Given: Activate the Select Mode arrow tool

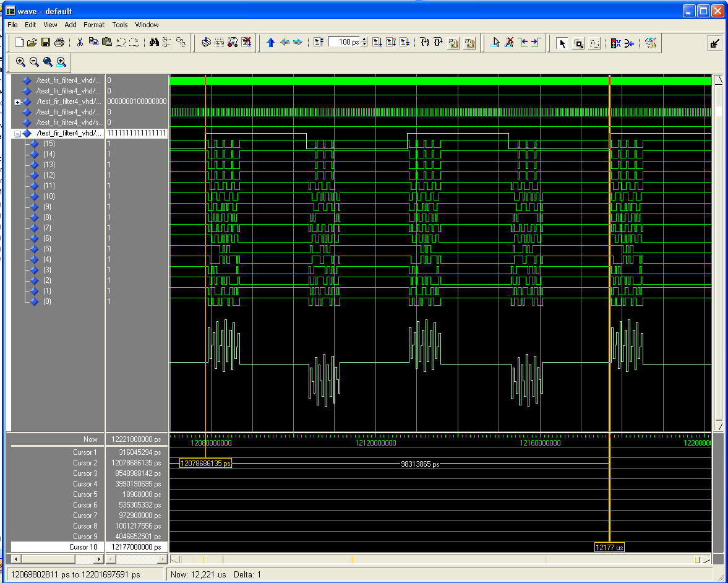Looking at the screenshot, I should [562, 44].
